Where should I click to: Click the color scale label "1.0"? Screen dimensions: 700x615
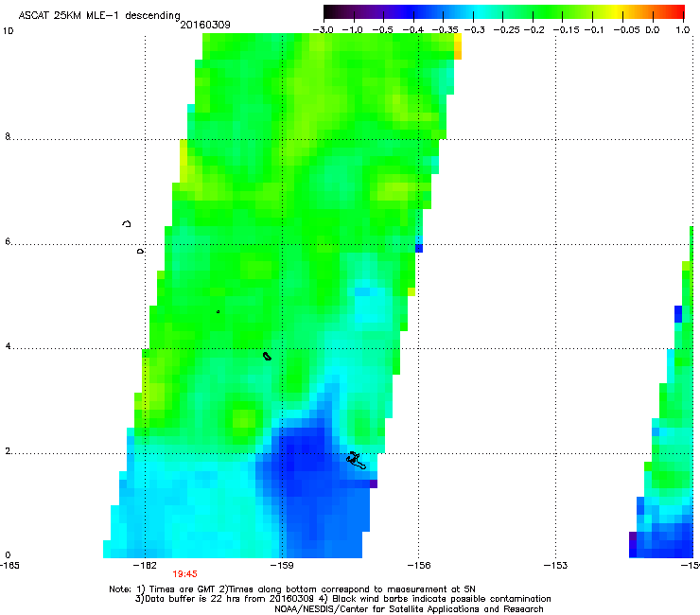[683, 30]
